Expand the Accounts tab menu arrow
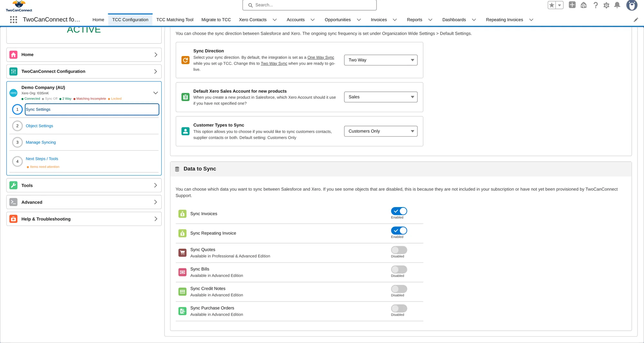644x343 pixels. (312, 20)
